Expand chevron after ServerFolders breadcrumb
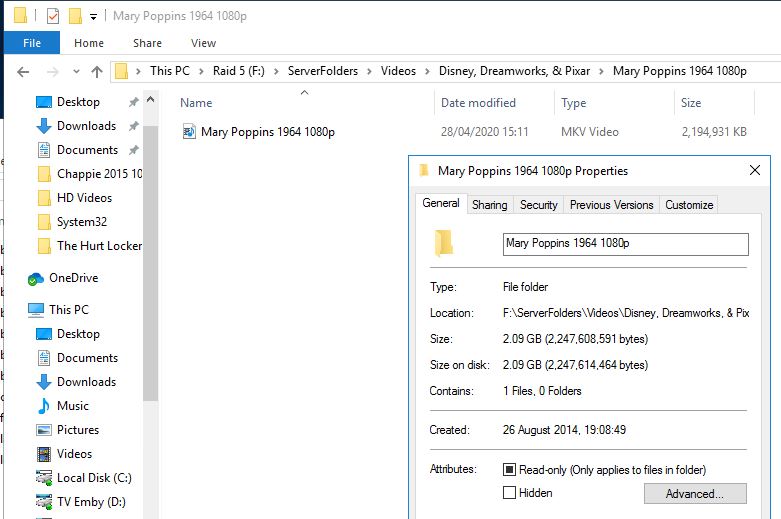 coord(370,72)
